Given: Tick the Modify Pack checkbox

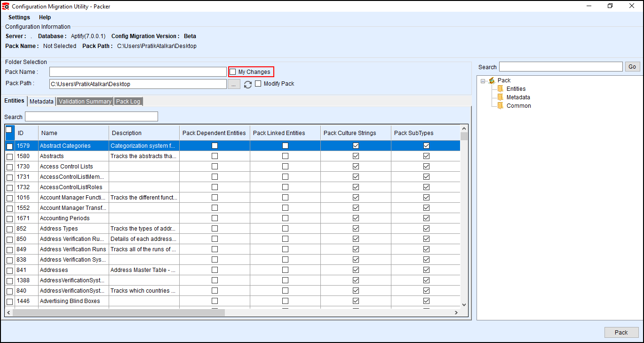Looking at the screenshot, I should coord(258,84).
